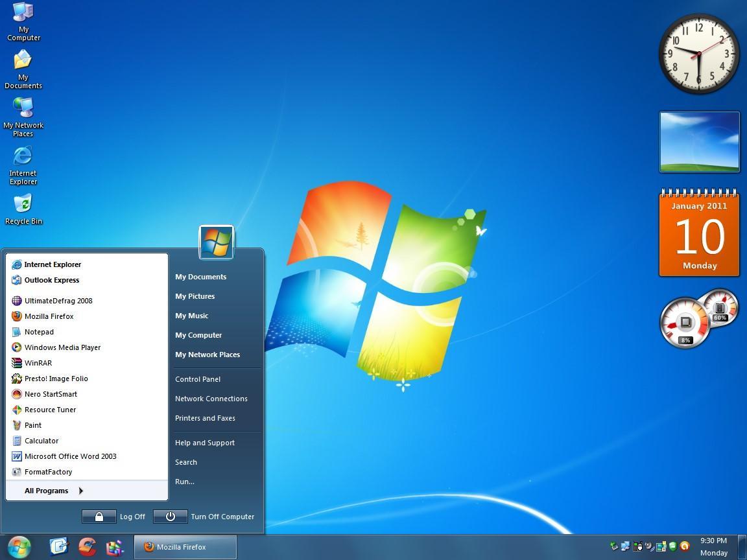
Task: Click the landscape slideshow gadget thumbnail
Action: tap(699, 142)
